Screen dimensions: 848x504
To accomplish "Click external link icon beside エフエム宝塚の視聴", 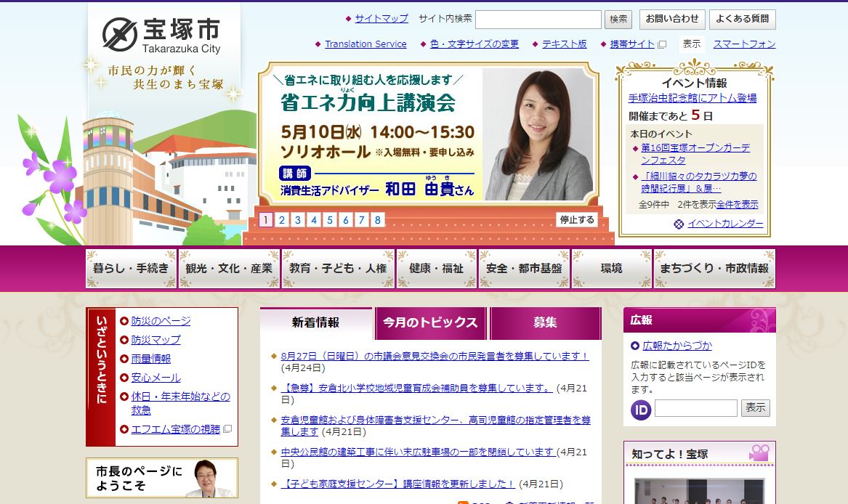I will (x=227, y=429).
